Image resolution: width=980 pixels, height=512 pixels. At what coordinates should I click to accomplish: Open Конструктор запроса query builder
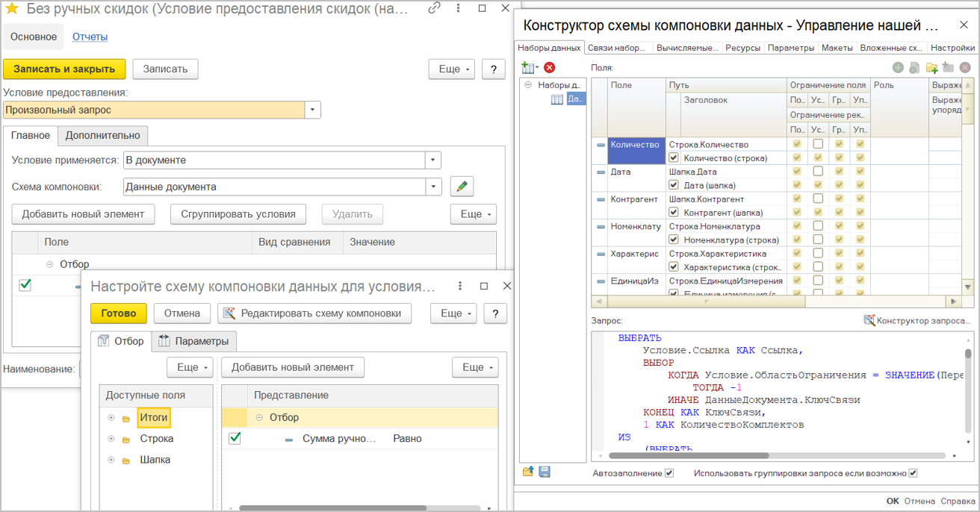[918, 320]
